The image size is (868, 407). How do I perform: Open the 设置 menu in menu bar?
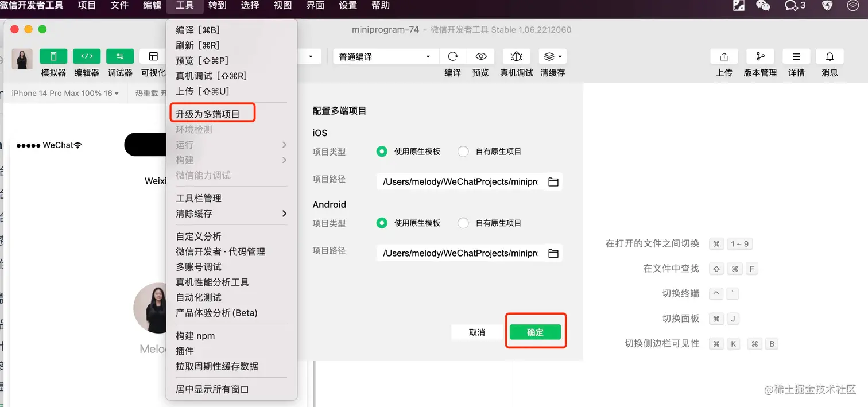click(x=348, y=6)
